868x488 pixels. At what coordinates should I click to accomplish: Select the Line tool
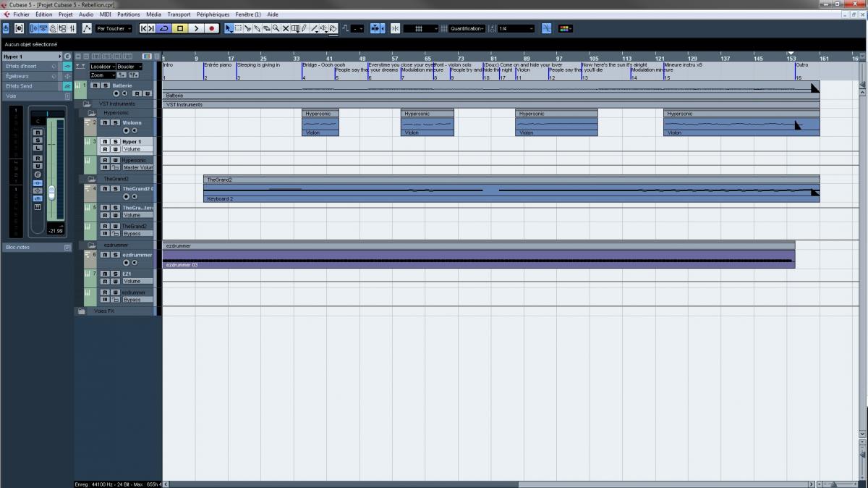click(x=315, y=28)
